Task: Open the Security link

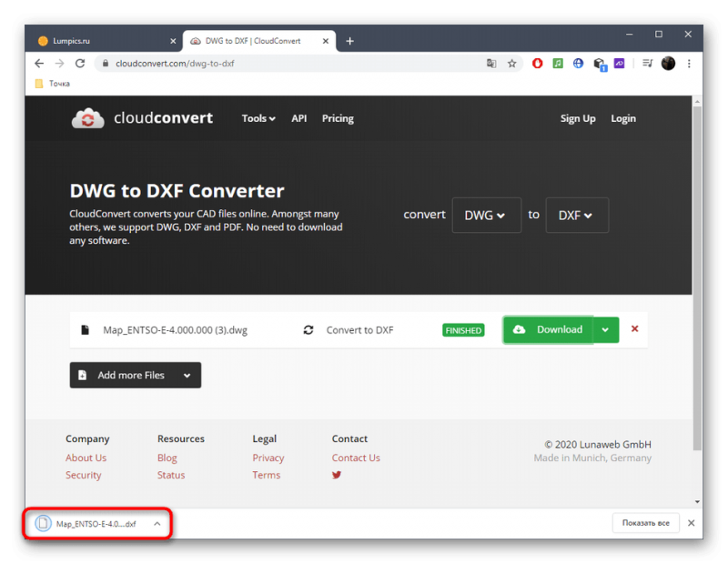Action: pos(83,475)
